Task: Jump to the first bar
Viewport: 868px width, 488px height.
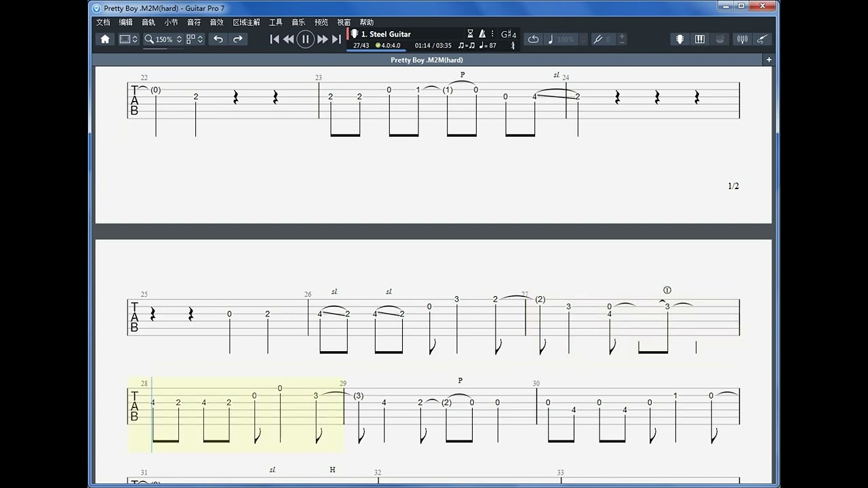Action: click(275, 39)
